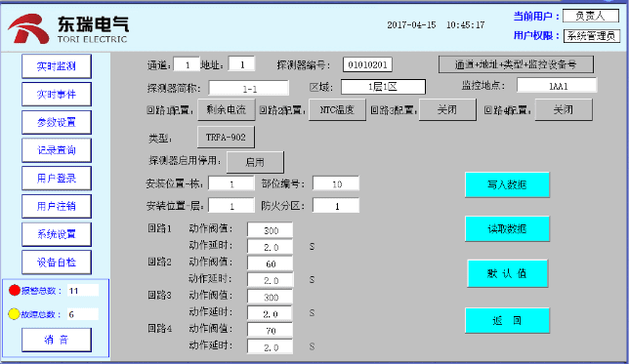Viewport: 629px width, 364px height.
Task: Click the 区域 field showing 1层1区
Action: coord(383,87)
